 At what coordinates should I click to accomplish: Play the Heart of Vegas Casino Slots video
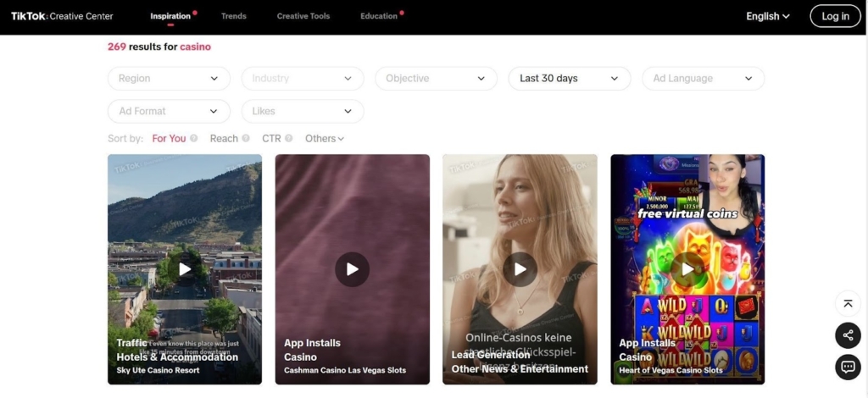[x=687, y=269]
